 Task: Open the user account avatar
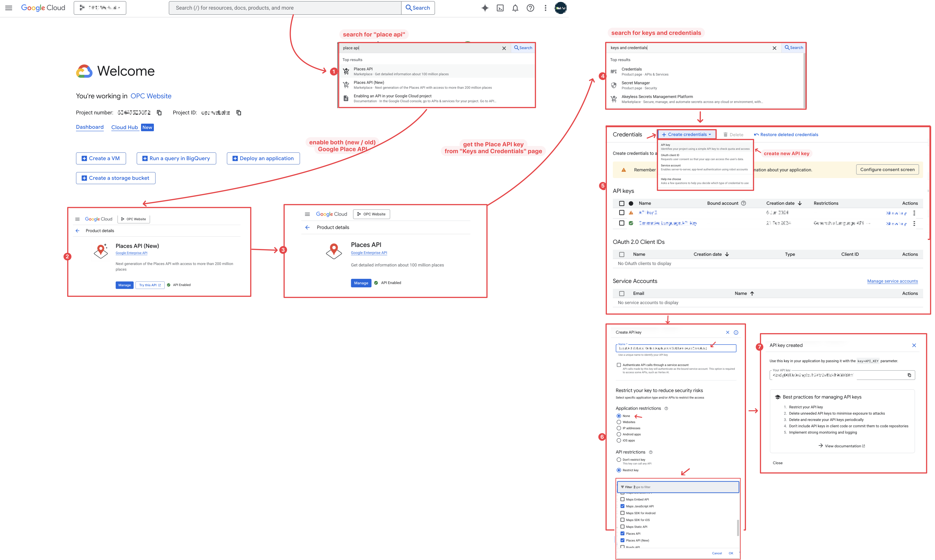[560, 8]
